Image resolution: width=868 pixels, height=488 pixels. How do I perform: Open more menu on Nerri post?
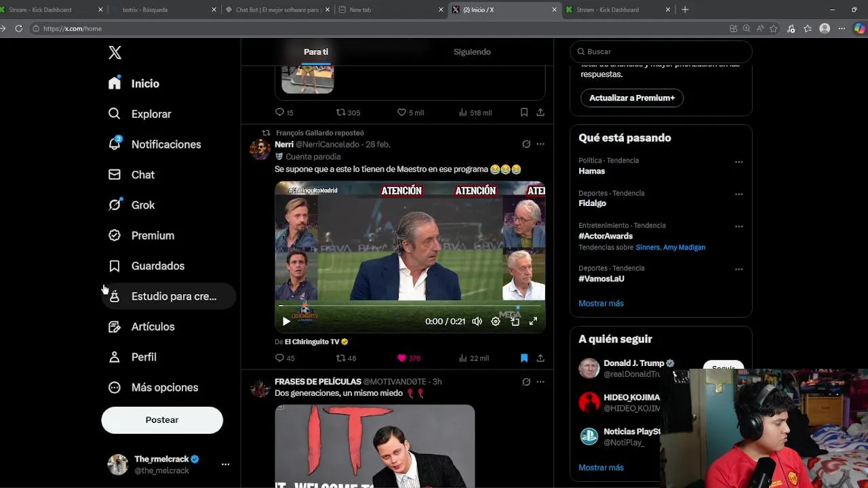[540, 144]
